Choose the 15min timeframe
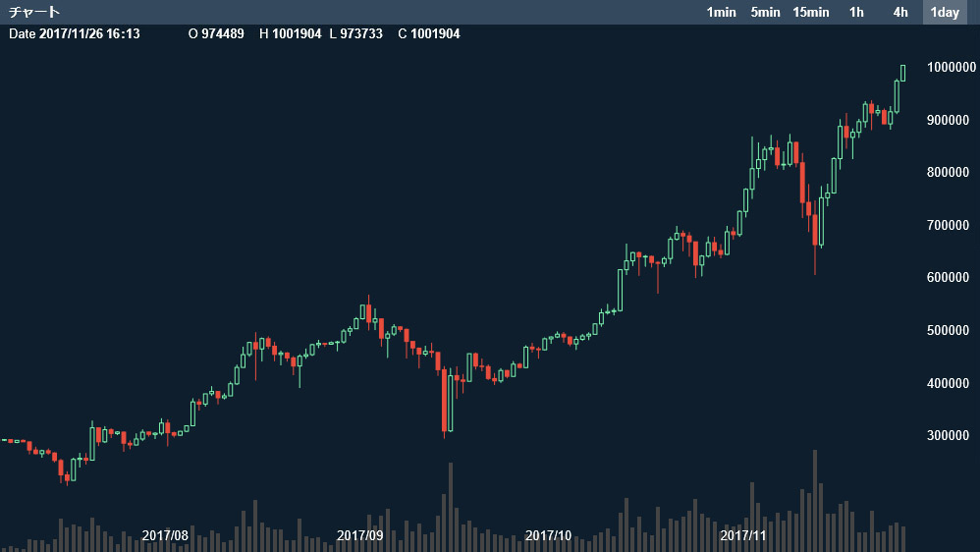Viewport: 980px width, 552px height. (x=811, y=12)
